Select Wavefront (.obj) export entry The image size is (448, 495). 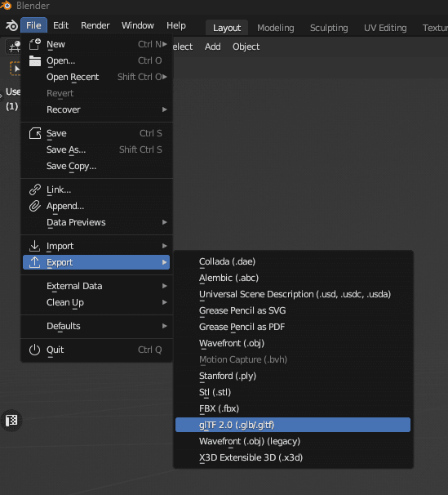293,343
